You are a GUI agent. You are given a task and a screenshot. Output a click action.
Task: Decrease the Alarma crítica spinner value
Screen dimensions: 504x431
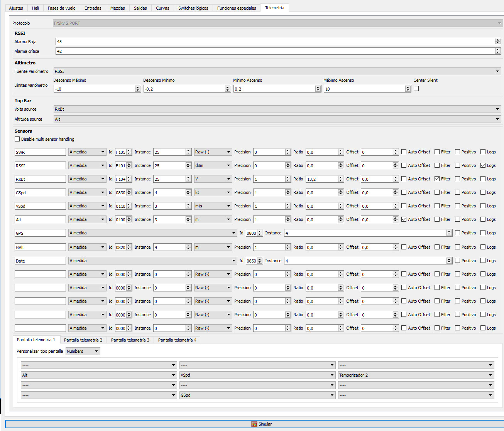click(497, 52)
